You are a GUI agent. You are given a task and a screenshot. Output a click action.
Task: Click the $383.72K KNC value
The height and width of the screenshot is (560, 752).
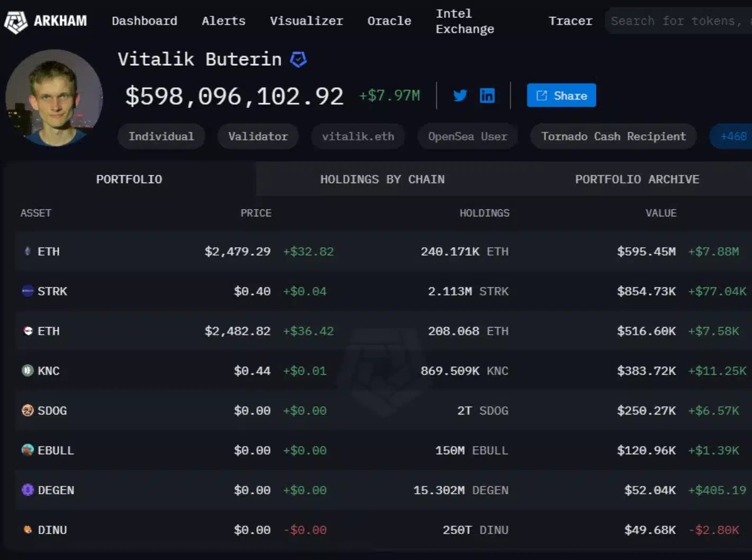point(646,371)
